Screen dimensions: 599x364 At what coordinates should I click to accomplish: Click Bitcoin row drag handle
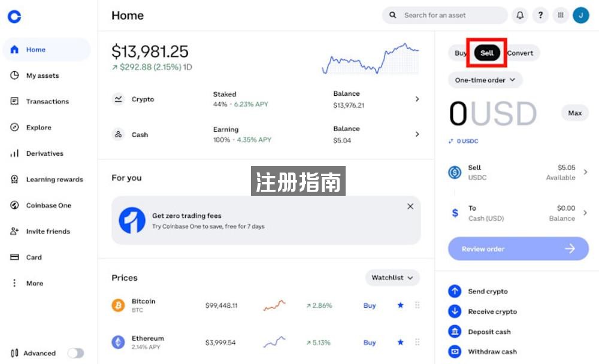(x=417, y=305)
